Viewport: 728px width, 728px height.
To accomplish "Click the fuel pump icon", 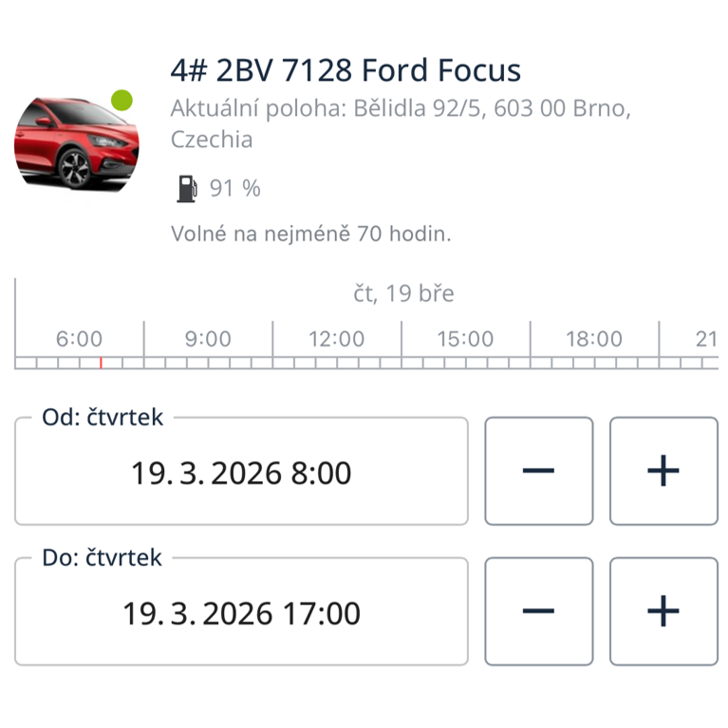I will 186,188.
